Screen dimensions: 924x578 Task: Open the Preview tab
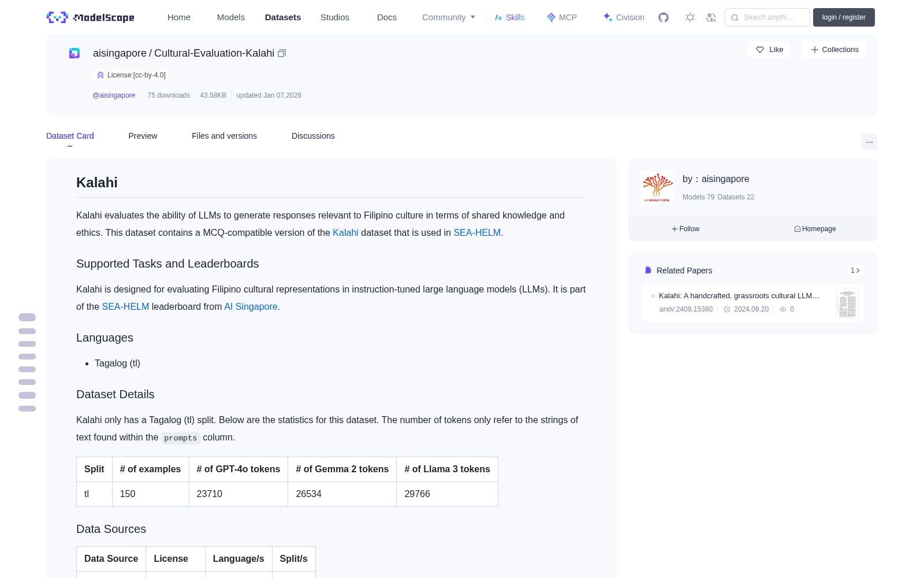click(x=143, y=136)
